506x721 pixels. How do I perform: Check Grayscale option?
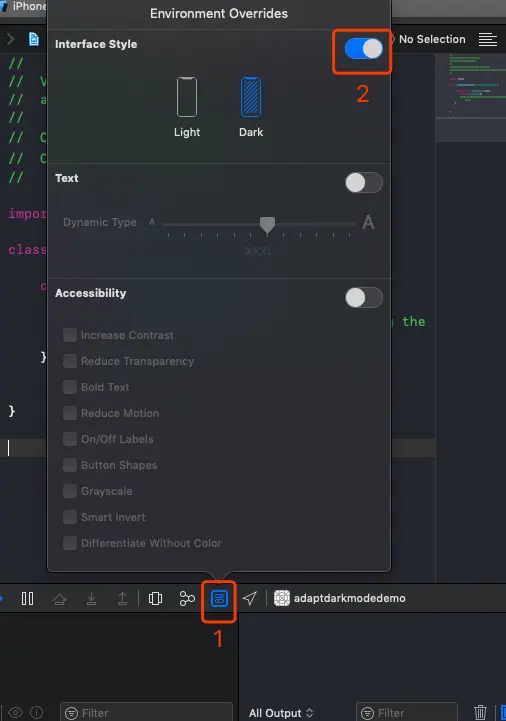70,491
